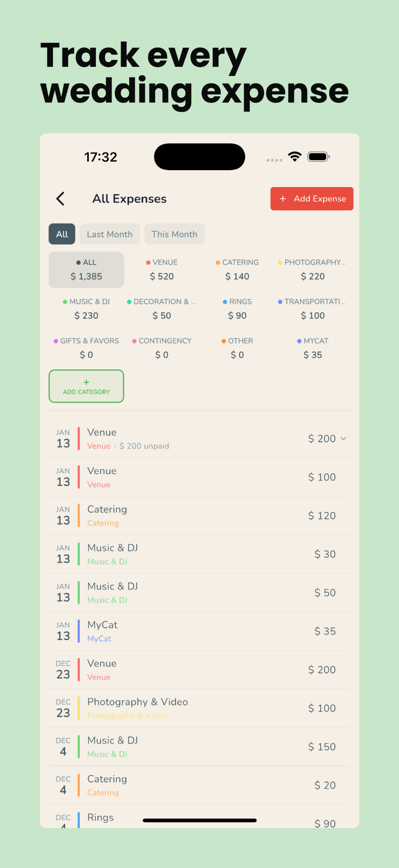Toggle the All time filter chip
Image resolution: width=399 pixels, height=868 pixels.
[x=62, y=234]
